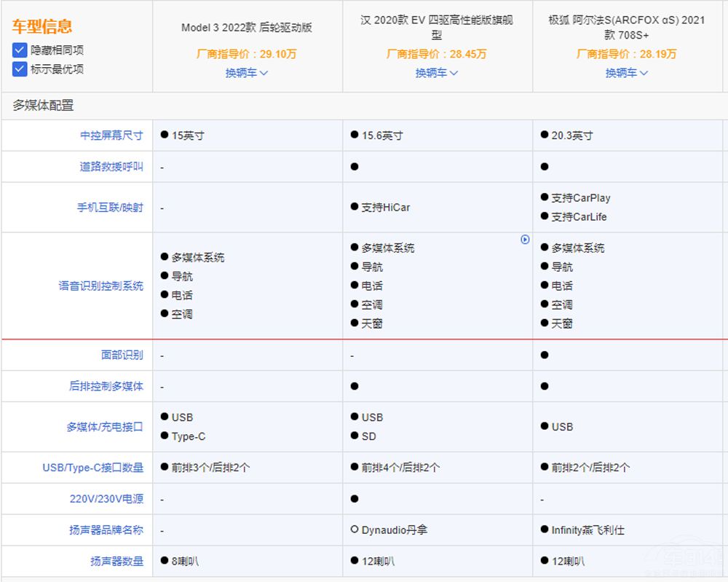Click the 道路救援呼叫 parameter link
Image resolution: width=728 pixels, height=582 pixels.
(x=111, y=167)
